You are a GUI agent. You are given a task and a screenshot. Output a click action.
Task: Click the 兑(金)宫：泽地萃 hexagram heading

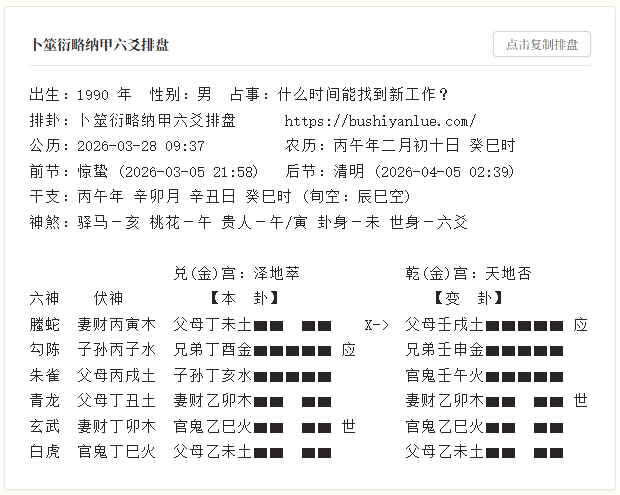[236, 273]
